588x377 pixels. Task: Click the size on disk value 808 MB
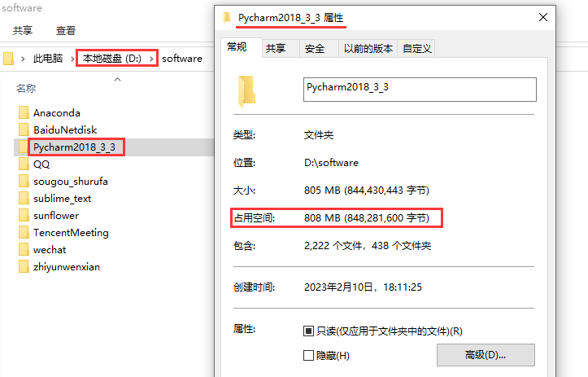coord(366,217)
